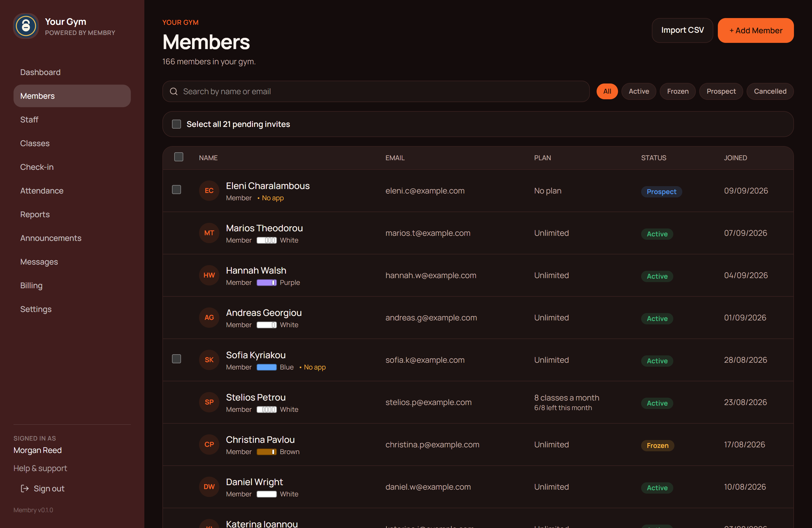Click Sofia Kyriakou's blue belt swatch

pos(266,367)
